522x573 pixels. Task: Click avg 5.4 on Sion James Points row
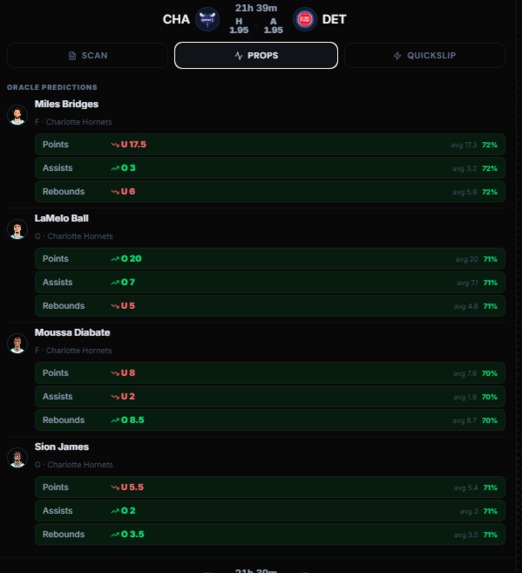(x=466, y=488)
